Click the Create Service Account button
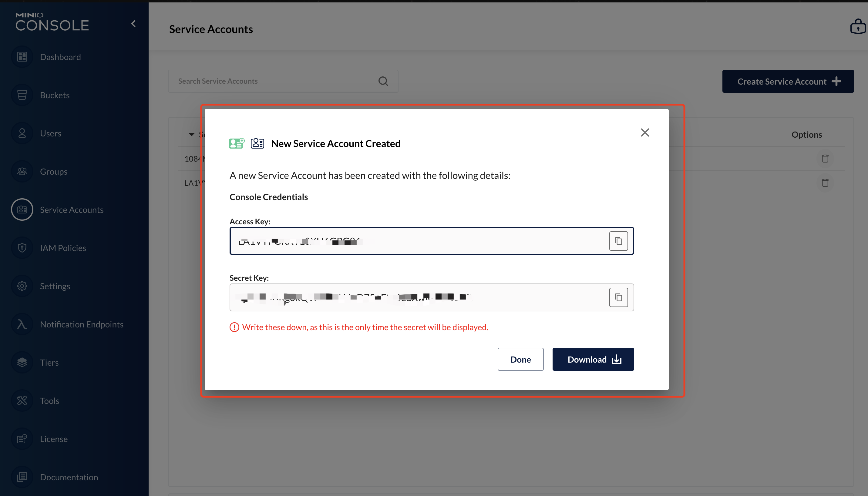The width and height of the screenshot is (868, 496). (x=788, y=82)
